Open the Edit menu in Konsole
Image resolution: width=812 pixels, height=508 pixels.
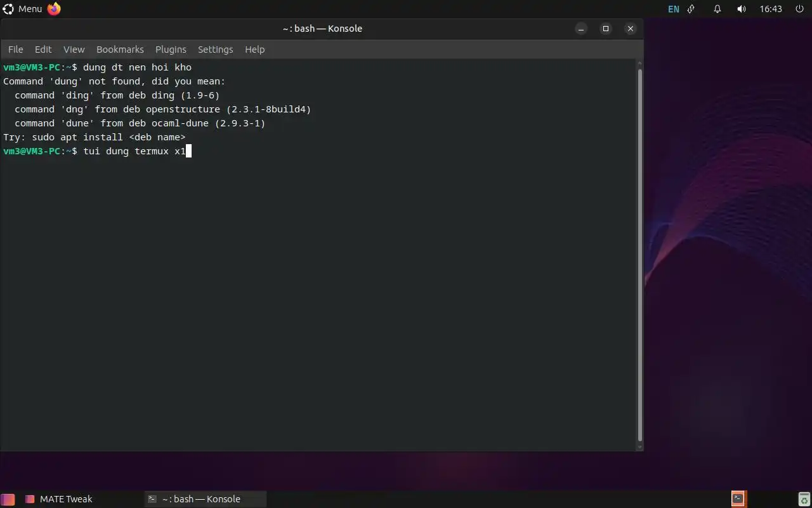43,50
